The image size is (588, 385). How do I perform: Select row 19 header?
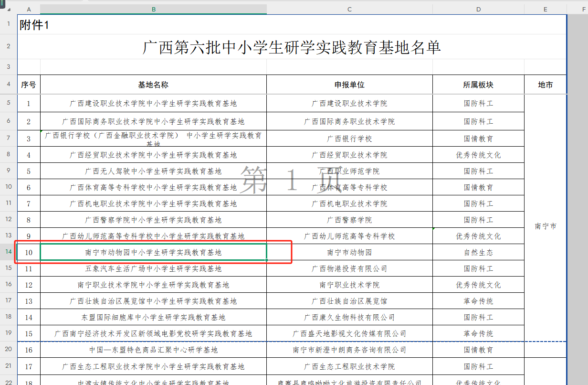pos(9,333)
